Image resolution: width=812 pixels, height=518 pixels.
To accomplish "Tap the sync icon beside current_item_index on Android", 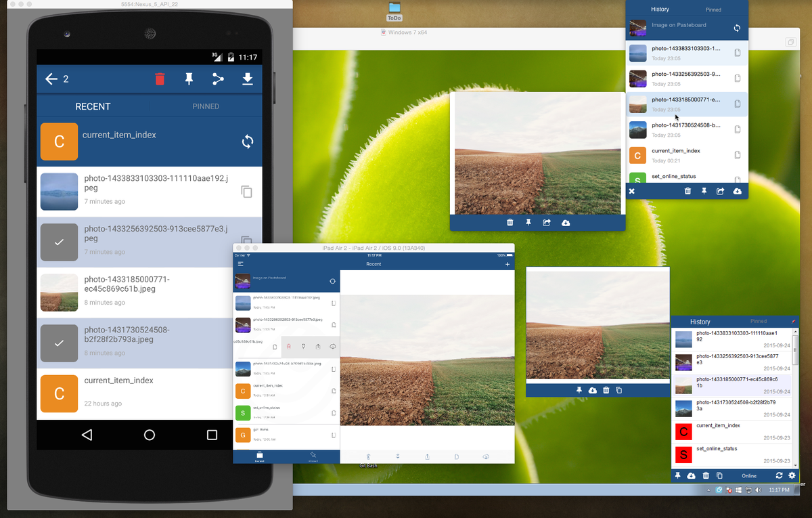I will [248, 142].
